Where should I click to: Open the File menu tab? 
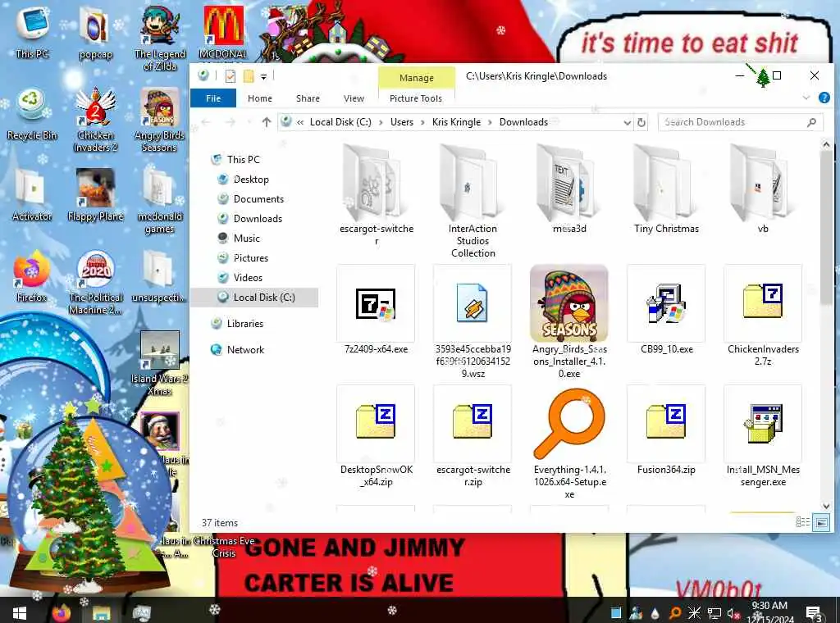click(213, 98)
